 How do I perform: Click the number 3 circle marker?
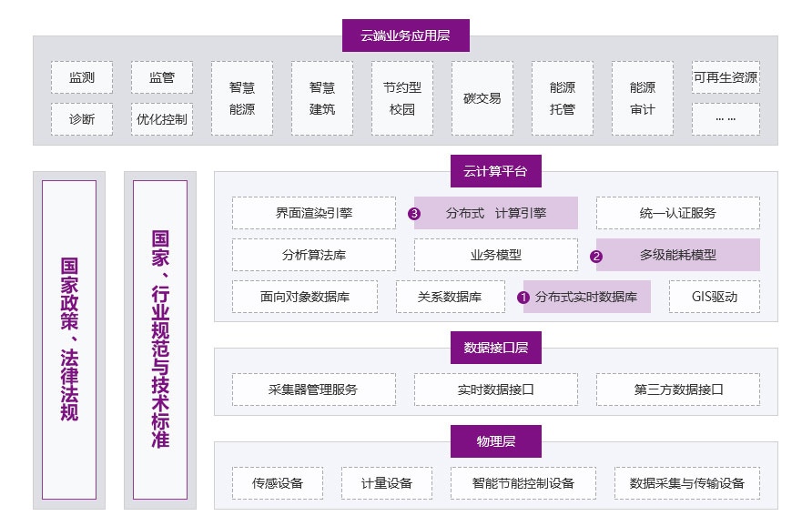[414, 214]
